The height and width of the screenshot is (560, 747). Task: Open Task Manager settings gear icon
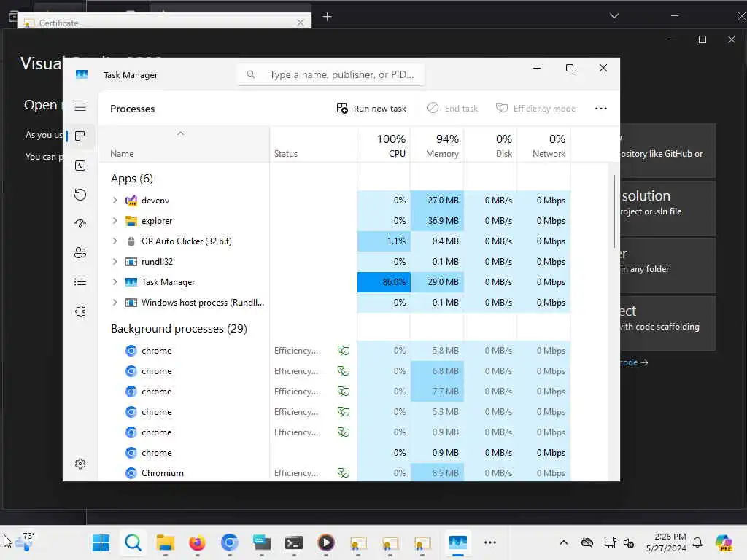(80, 463)
